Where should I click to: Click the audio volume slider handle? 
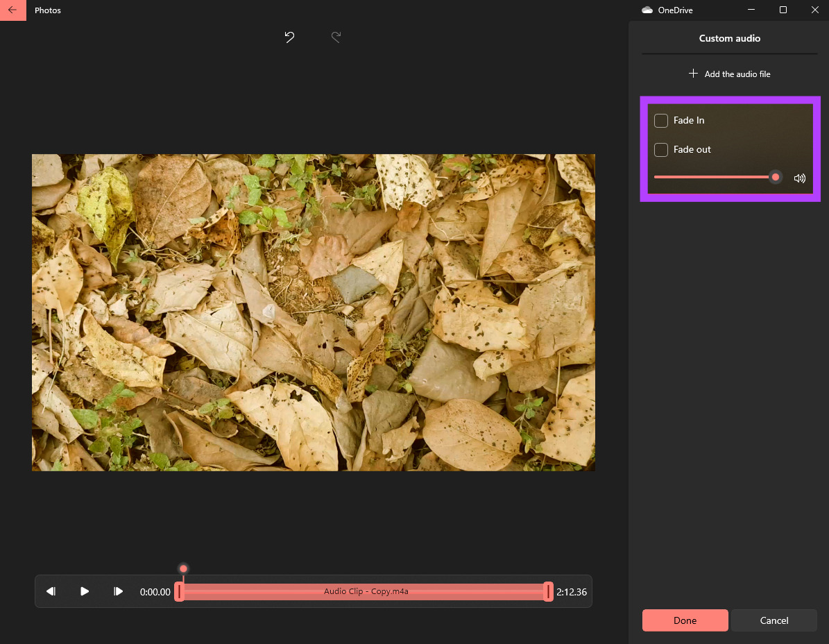click(x=776, y=178)
